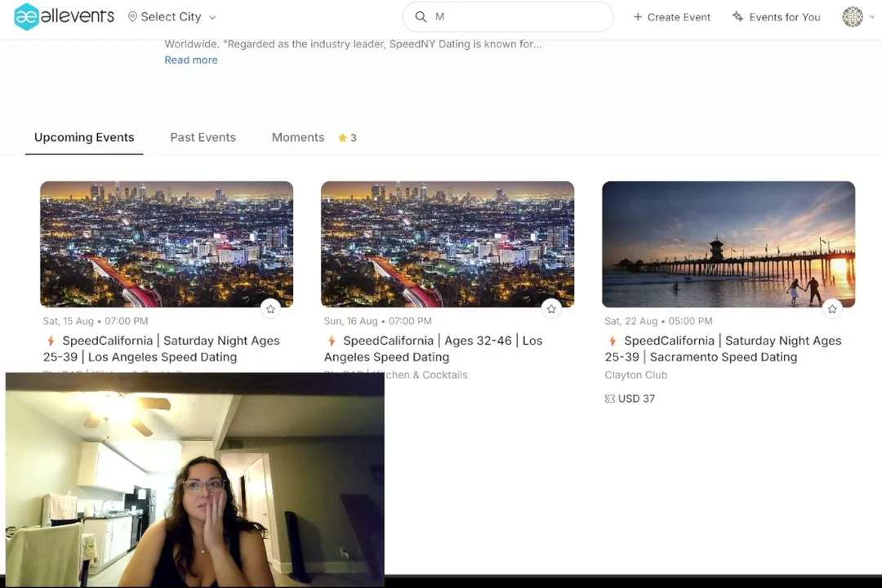Click the Read more link
Screen dimensions: 882x588
190,60
